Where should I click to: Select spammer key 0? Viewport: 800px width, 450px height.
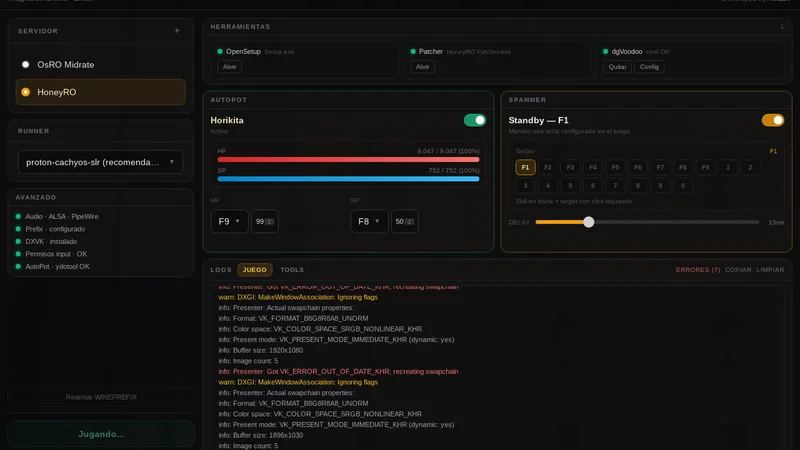click(x=683, y=186)
